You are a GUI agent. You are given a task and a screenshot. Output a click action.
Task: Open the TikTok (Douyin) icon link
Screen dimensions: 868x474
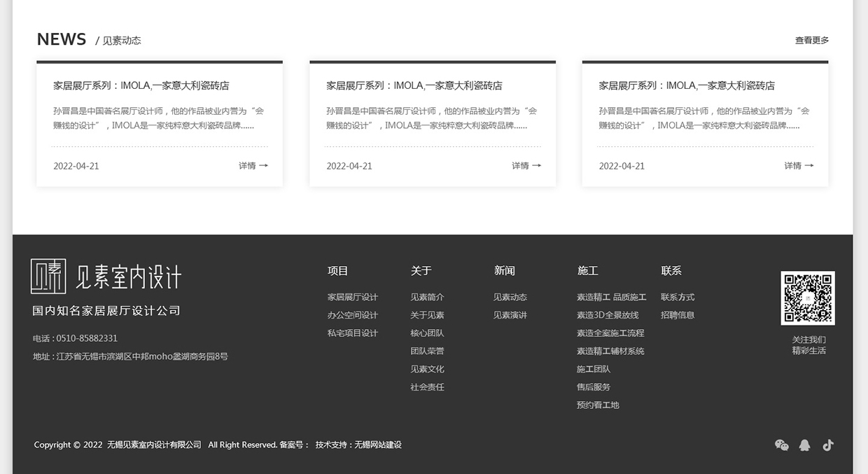(828, 445)
